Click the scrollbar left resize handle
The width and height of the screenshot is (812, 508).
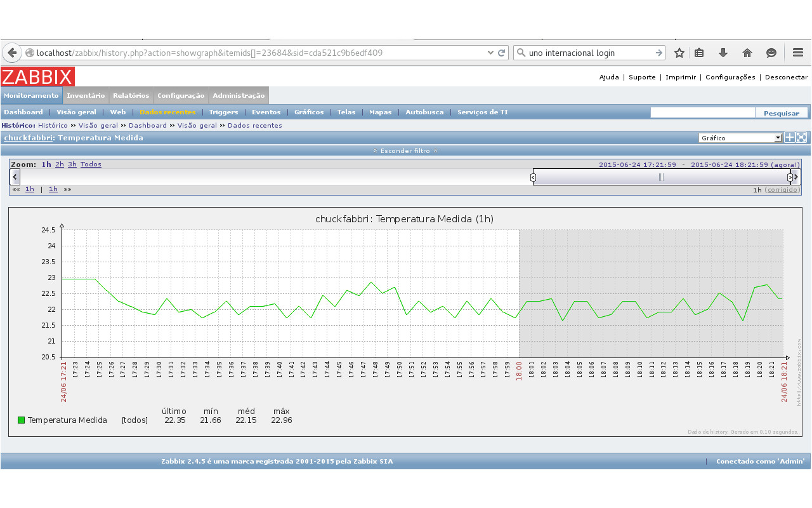click(533, 177)
